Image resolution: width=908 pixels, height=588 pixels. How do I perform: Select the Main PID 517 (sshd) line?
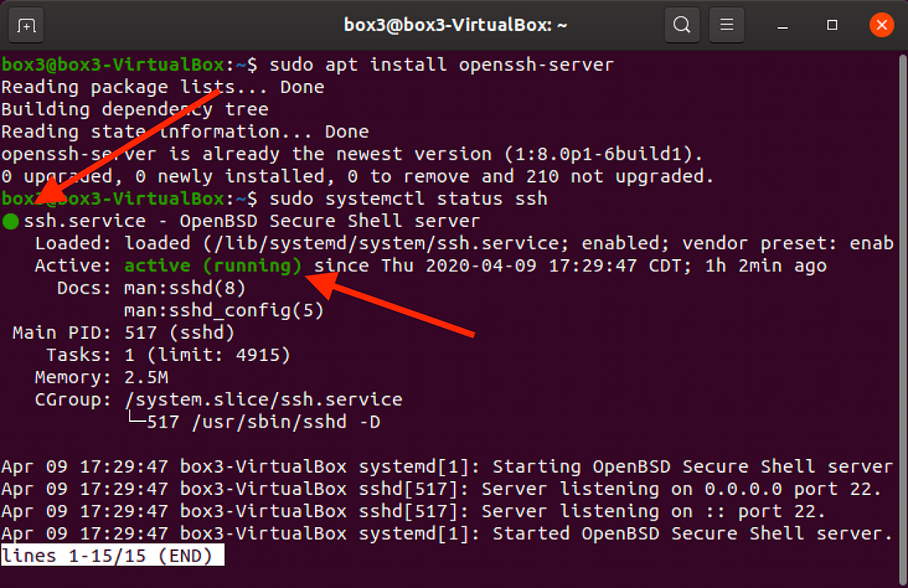click(x=123, y=332)
